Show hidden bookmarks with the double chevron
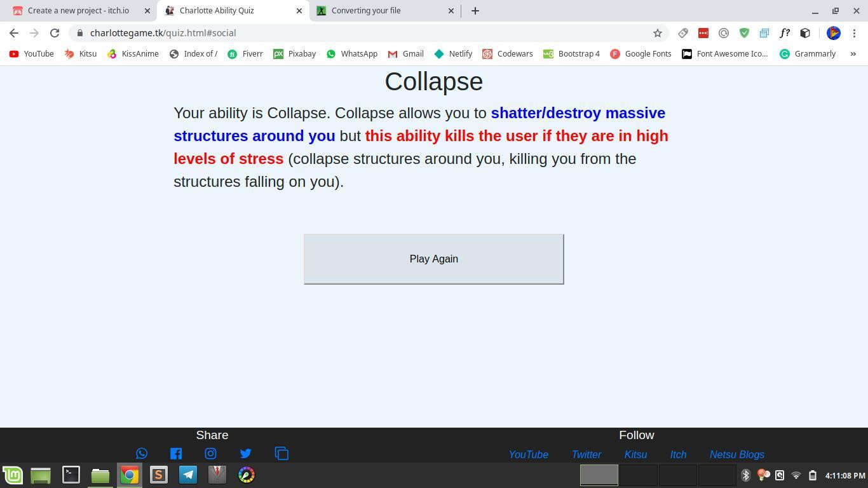 [853, 54]
